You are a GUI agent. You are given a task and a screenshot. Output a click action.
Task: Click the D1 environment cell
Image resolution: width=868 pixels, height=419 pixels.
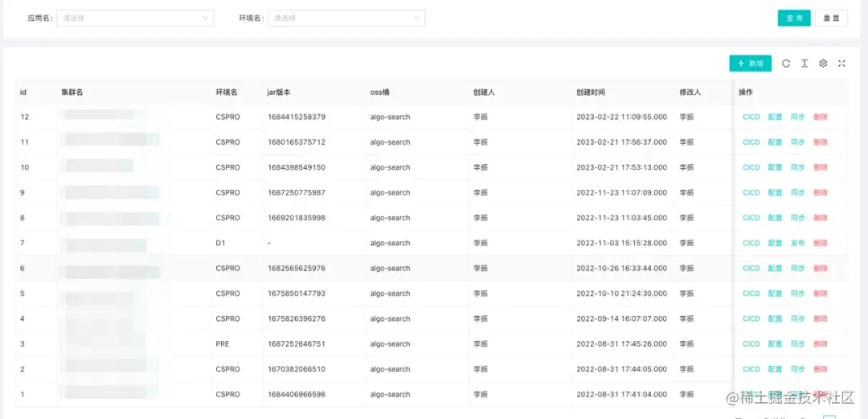pos(220,243)
